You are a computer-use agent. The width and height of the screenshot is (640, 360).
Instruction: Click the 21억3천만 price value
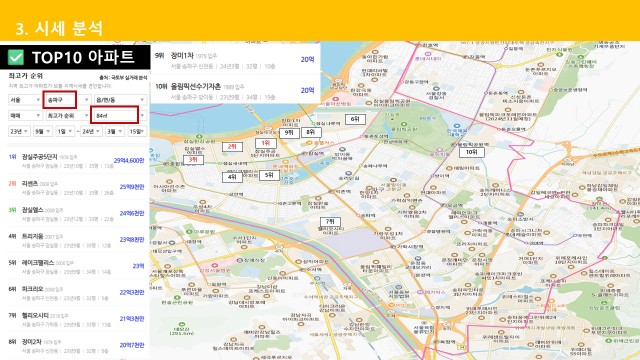pyautogui.click(x=132, y=319)
